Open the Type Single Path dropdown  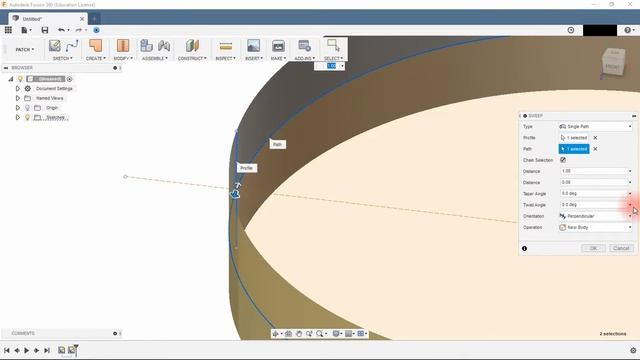[x=596, y=127]
